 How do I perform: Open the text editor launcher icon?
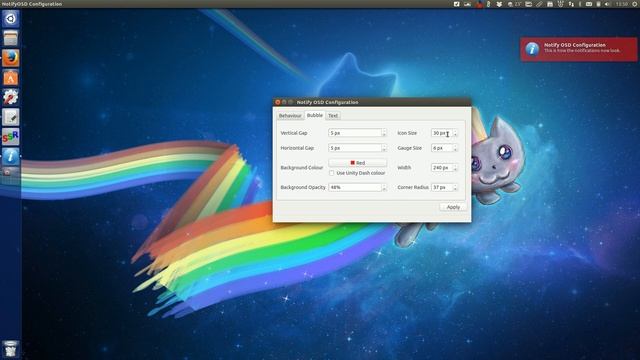(x=11, y=117)
